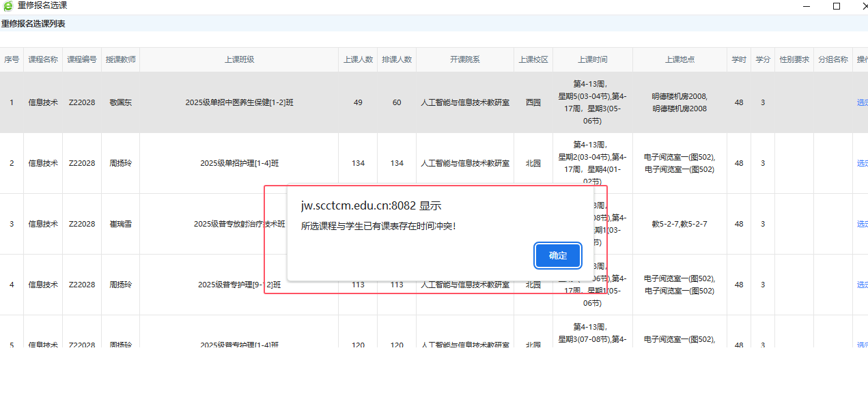Click the 上课地点 column header
Screen dimensions: 868x417
point(680,59)
